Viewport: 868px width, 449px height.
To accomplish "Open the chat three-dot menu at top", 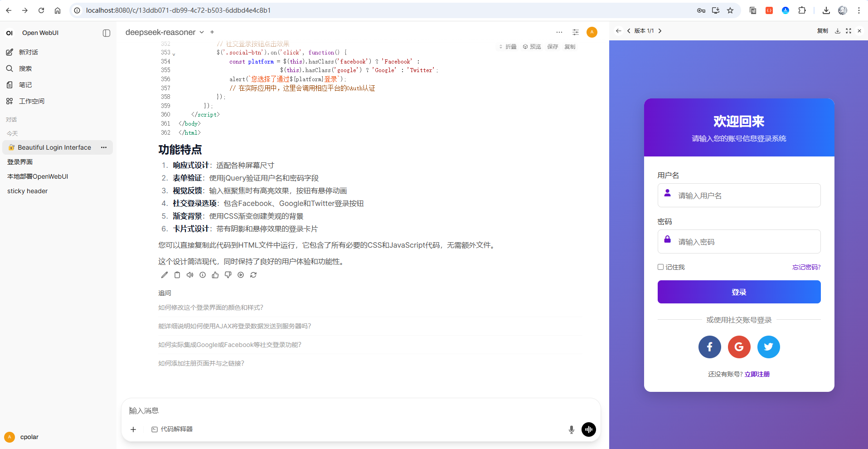I will point(559,32).
